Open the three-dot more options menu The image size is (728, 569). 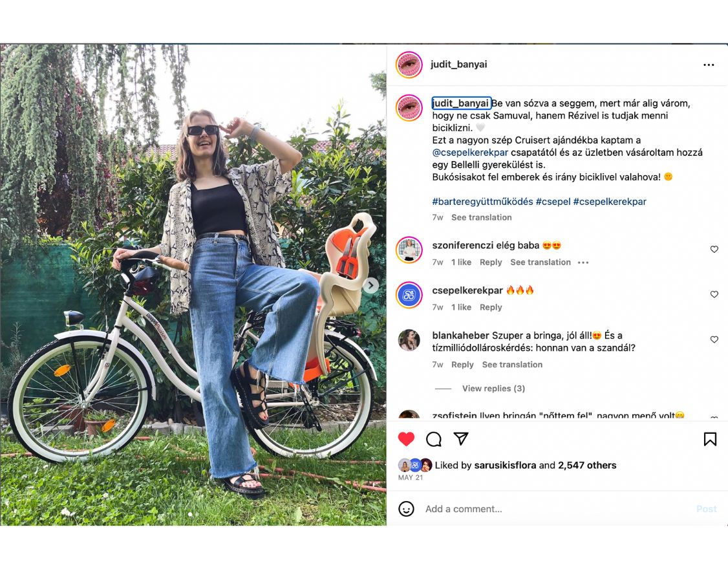tap(709, 65)
